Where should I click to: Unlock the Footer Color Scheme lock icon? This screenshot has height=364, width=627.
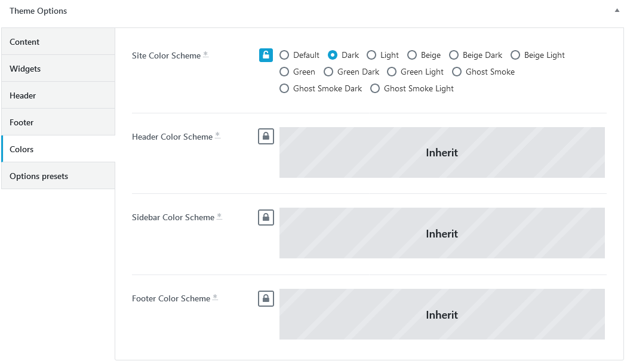pos(266,298)
